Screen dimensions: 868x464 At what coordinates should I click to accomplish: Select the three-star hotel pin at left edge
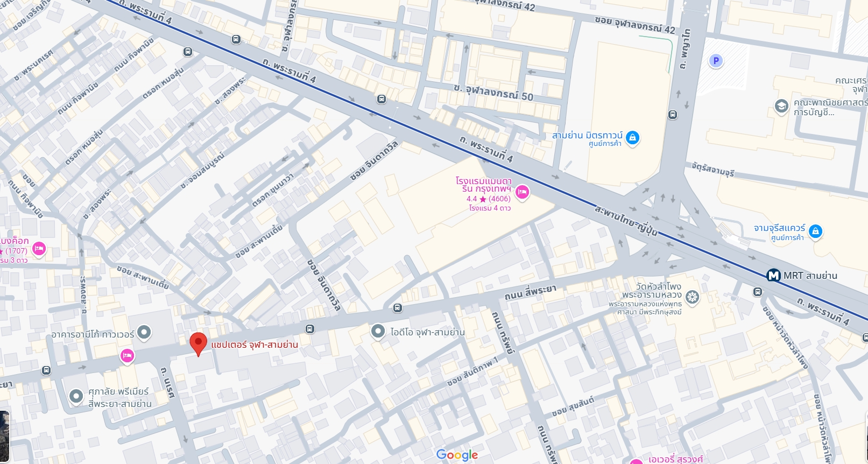pyautogui.click(x=39, y=249)
